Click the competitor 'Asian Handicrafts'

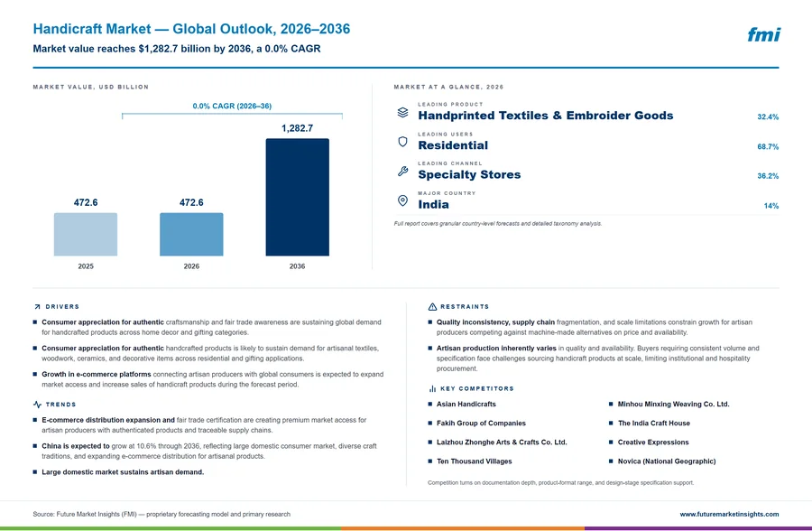(466, 404)
